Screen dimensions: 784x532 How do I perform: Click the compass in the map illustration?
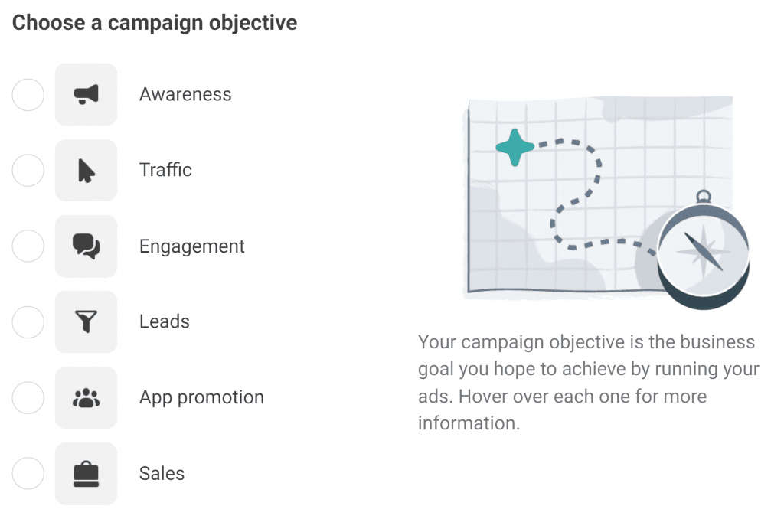(x=703, y=249)
